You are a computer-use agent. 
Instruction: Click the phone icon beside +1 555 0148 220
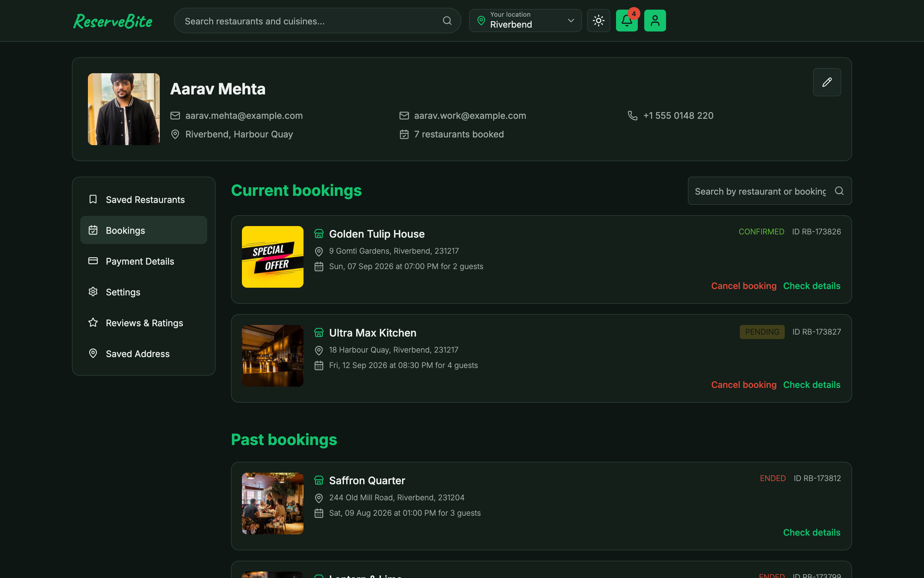[633, 116]
